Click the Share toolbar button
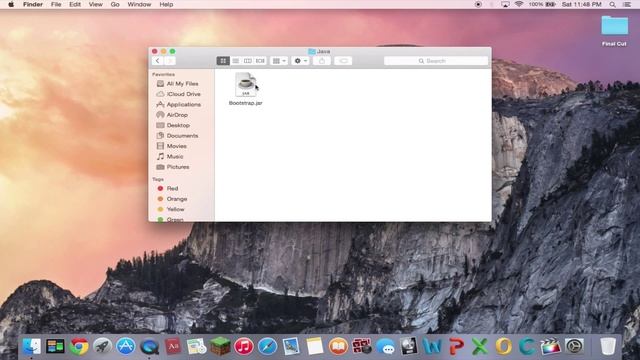Image resolution: width=640 pixels, height=360 pixels. tap(322, 61)
